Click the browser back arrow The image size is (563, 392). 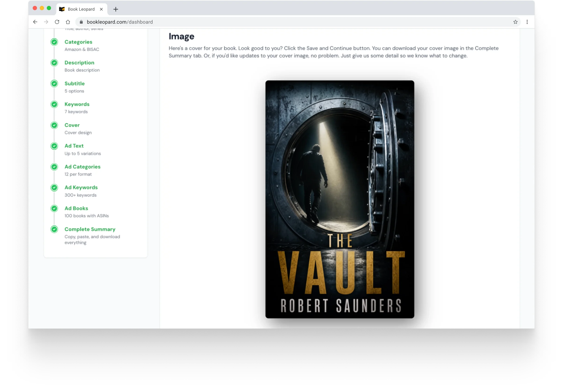click(35, 22)
